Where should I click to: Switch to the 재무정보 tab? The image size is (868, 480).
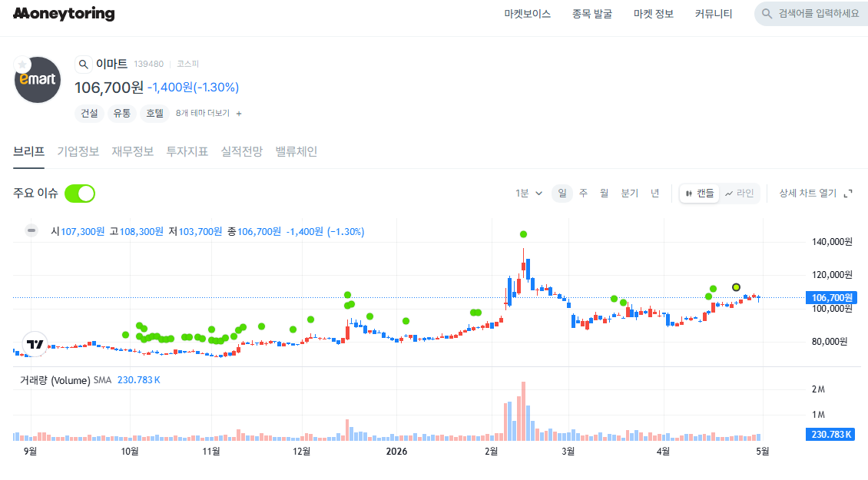pos(132,152)
